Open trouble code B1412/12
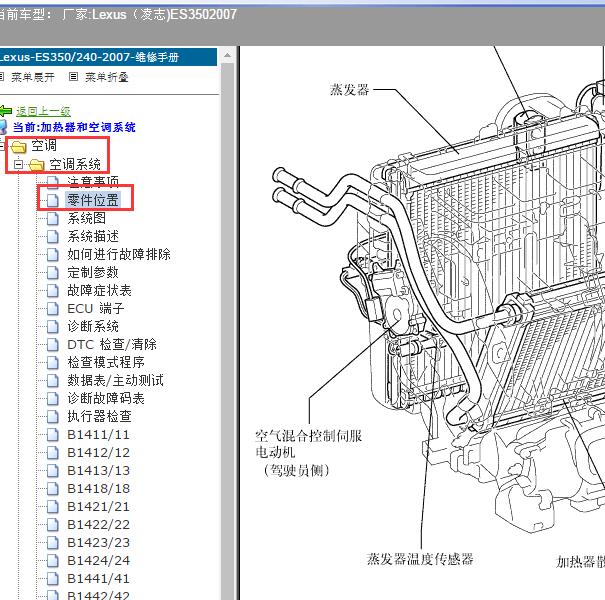Image resolution: width=605 pixels, height=600 pixels. pyautogui.click(x=98, y=453)
